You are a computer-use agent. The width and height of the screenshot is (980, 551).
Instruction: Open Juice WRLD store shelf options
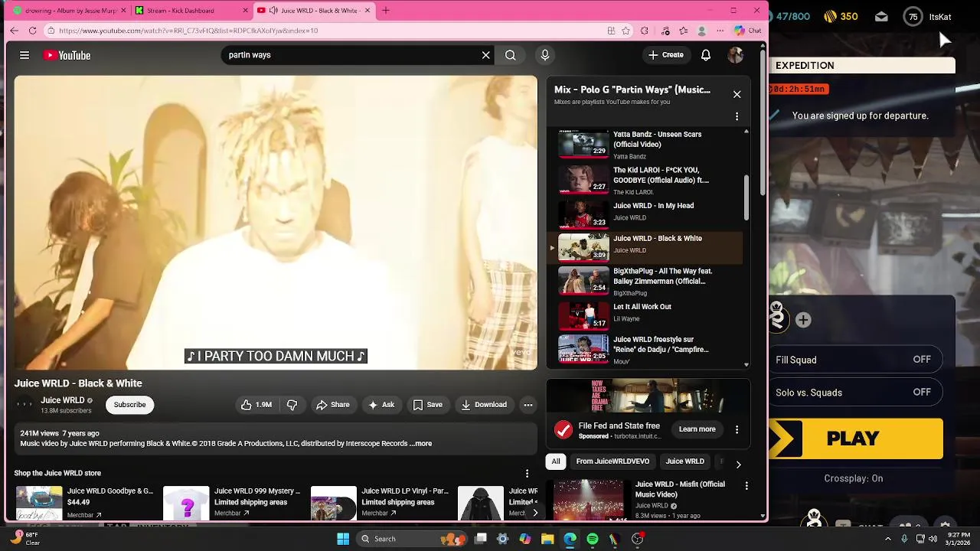527,474
